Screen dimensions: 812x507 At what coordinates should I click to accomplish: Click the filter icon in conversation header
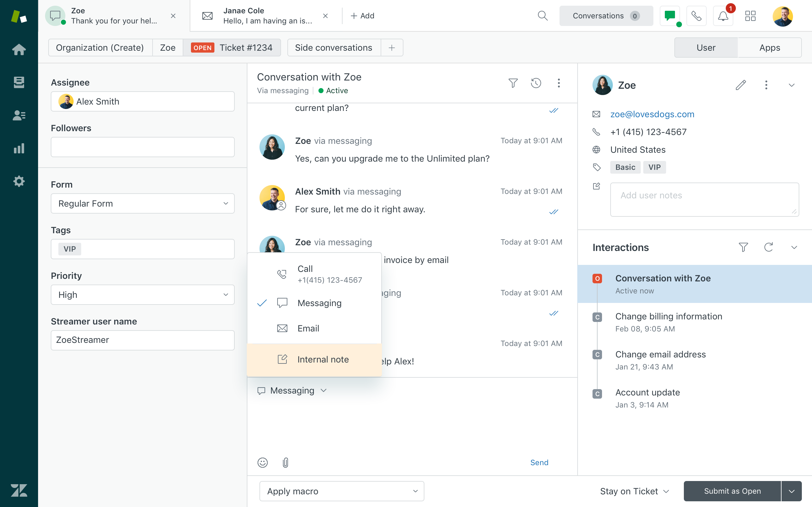[x=513, y=82]
